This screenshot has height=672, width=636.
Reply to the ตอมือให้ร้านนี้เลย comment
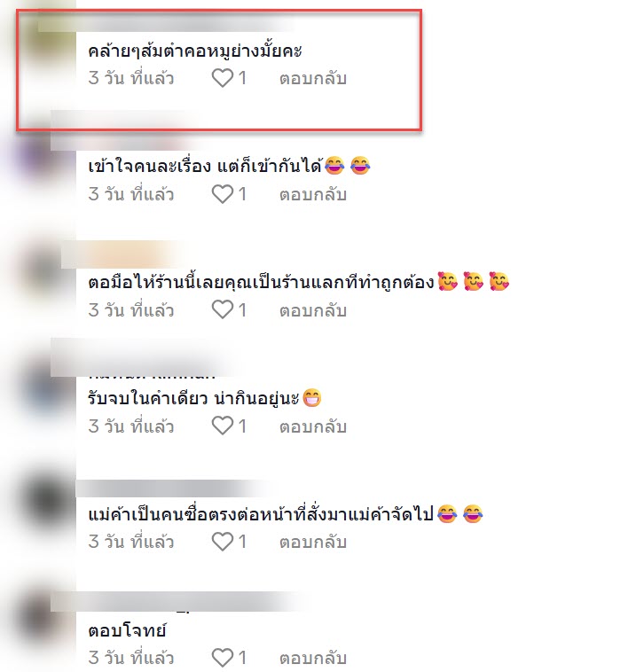312,310
